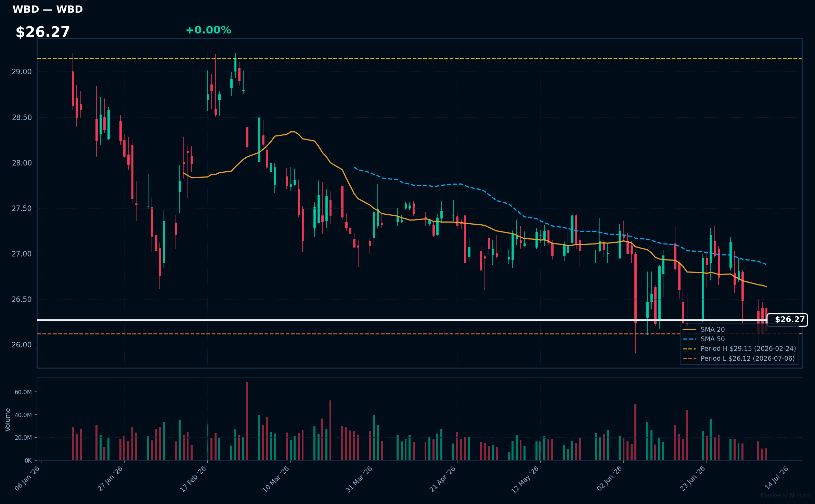Click the 02 Jun '26 date label
The height and width of the screenshot is (504, 815).
(610, 478)
